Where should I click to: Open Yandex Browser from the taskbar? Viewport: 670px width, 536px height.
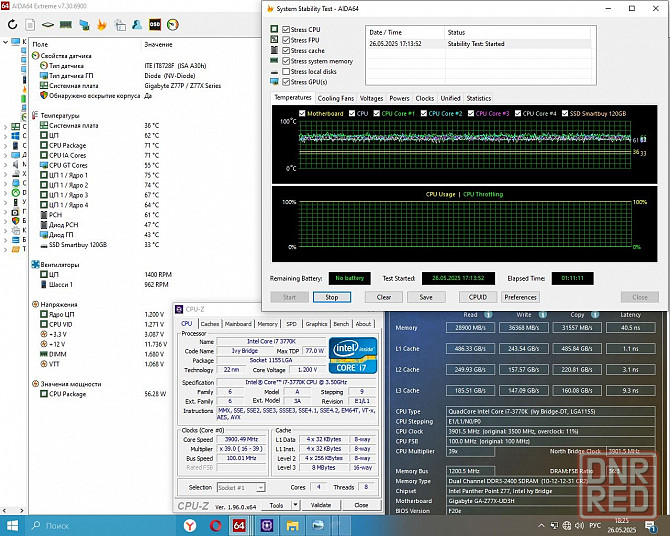tap(190, 525)
